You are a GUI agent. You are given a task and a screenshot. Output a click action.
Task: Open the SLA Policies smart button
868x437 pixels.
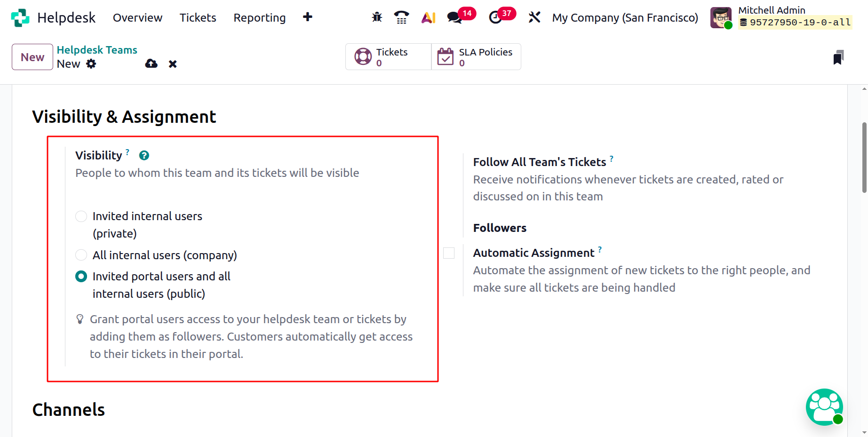pos(475,56)
